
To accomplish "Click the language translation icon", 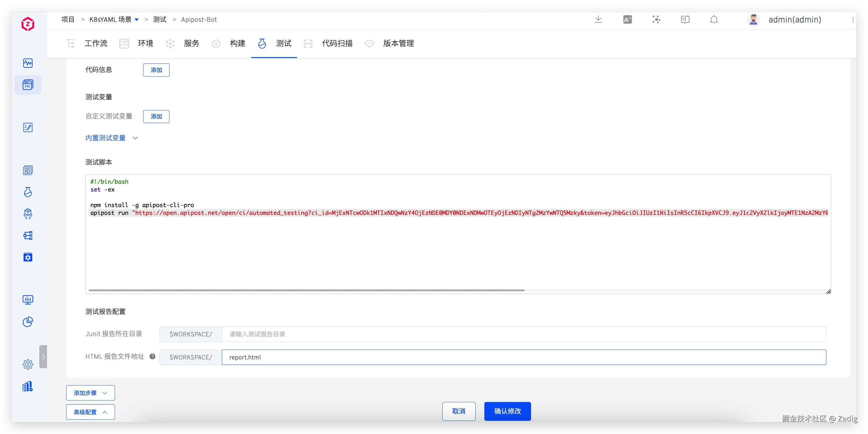I will pos(627,19).
